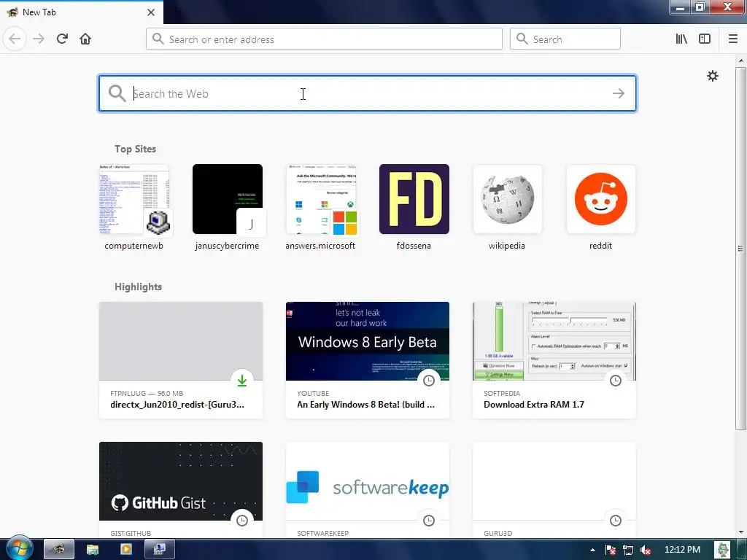Submit search with the arrow button
The width and height of the screenshot is (747, 560).
(619, 93)
